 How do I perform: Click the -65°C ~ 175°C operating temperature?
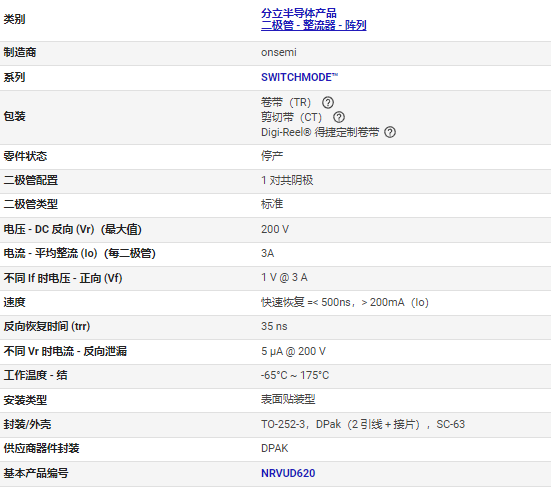pyautogui.click(x=295, y=375)
